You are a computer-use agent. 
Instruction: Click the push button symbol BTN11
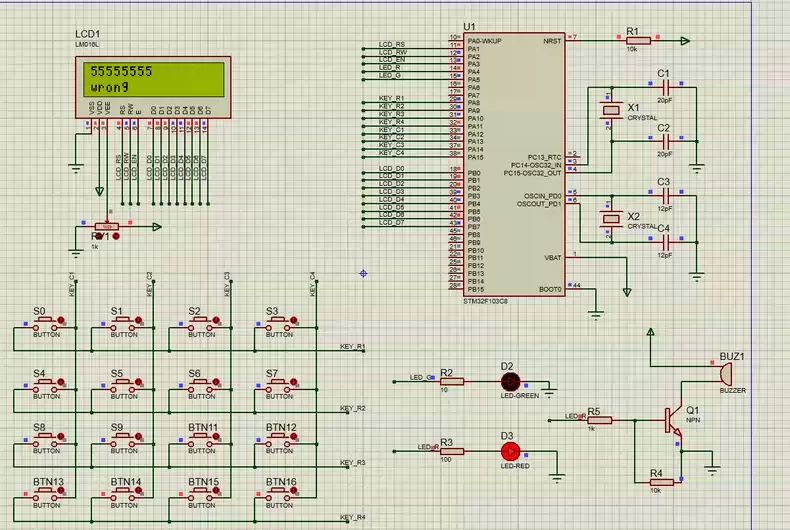pos(202,440)
